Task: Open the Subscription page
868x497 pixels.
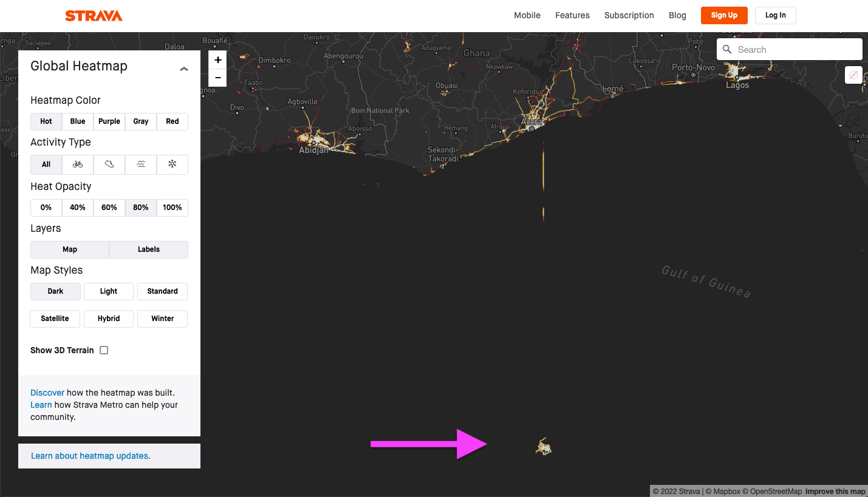Action: (x=629, y=15)
